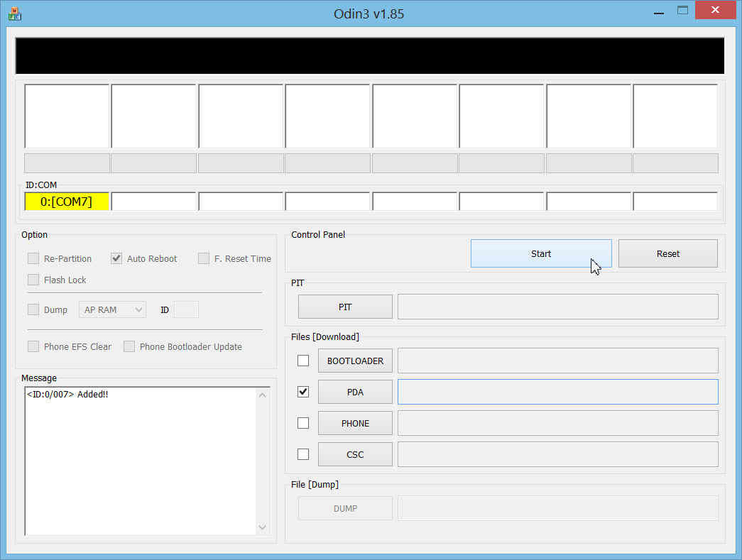The image size is (742, 560).
Task: Toggle the Flash Lock checkbox
Action: point(33,280)
